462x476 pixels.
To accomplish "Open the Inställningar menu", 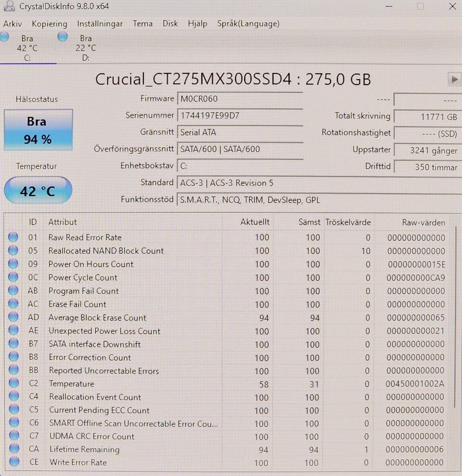I will pyautogui.click(x=100, y=24).
